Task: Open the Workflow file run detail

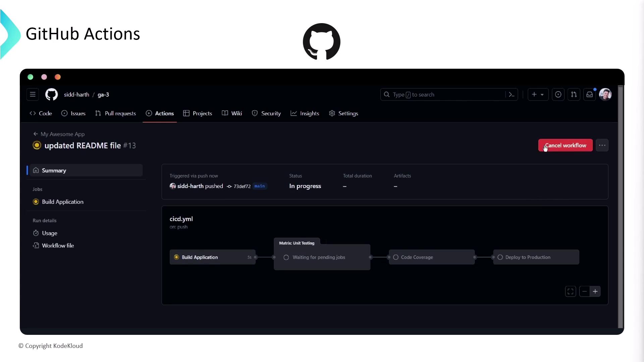Action: click(x=58, y=246)
